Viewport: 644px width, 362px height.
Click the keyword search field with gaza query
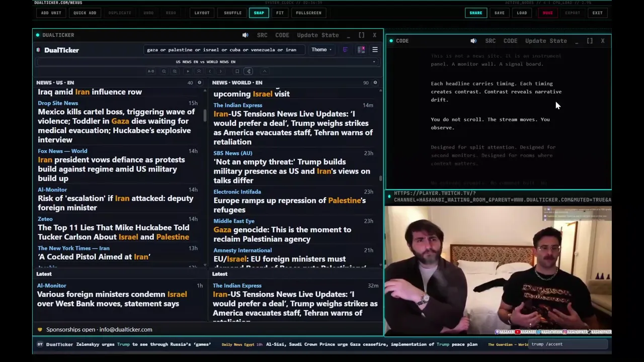pyautogui.click(x=224, y=50)
